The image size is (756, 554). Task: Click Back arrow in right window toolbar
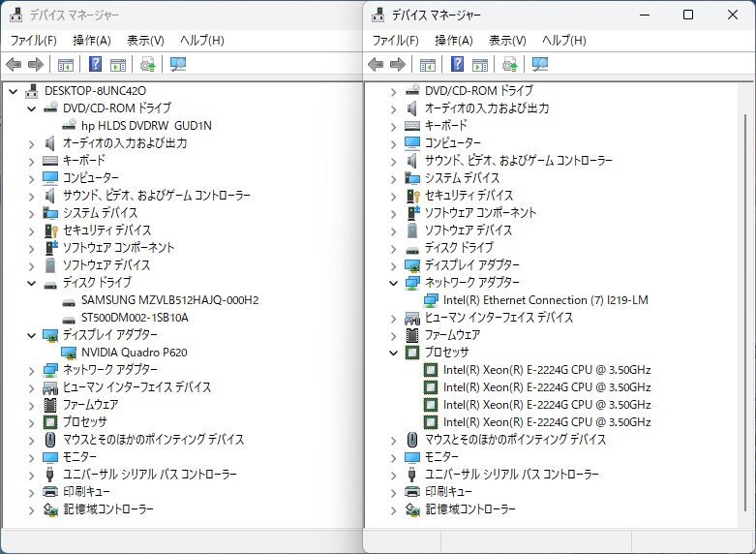[x=376, y=64]
